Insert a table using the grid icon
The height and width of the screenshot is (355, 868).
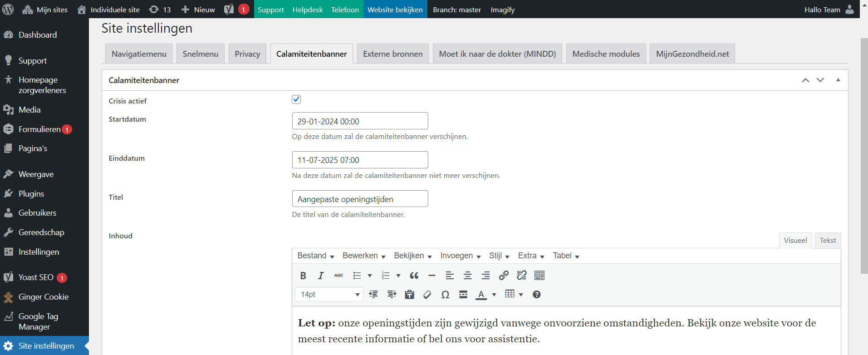[x=510, y=294]
